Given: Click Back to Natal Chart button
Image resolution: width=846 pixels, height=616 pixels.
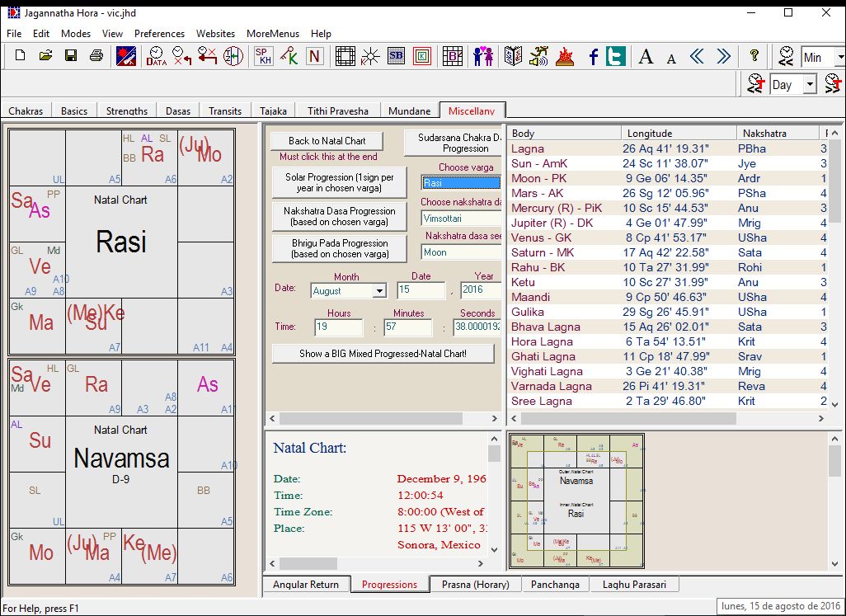Looking at the screenshot, I should point(327,141).
